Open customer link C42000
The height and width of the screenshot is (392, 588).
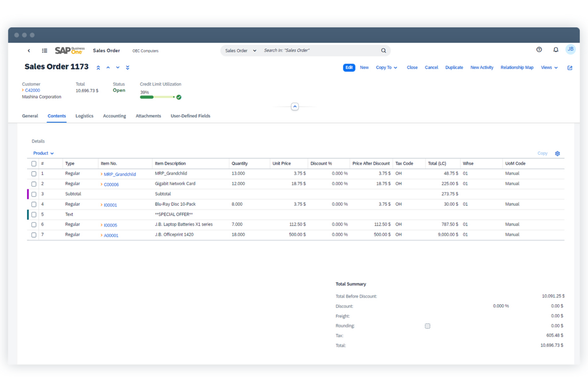click(33, 91)
